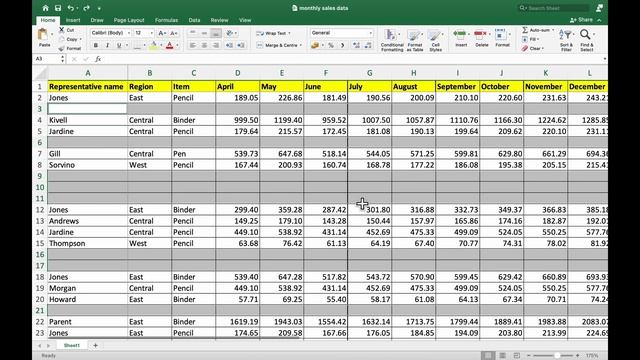Add a new sheet with plus button
640x360 pixels.
[96, 345]
